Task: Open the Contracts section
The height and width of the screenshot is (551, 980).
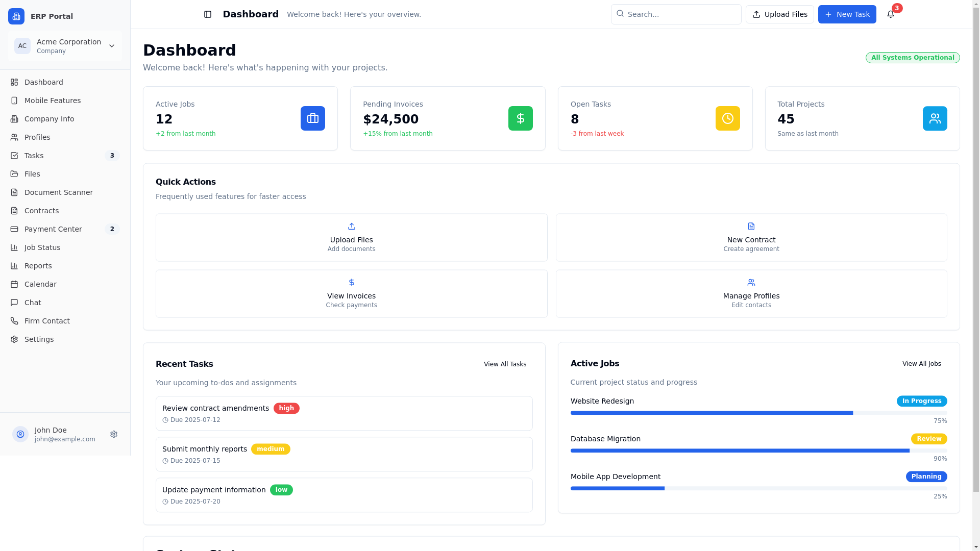Action: point(65,211)
